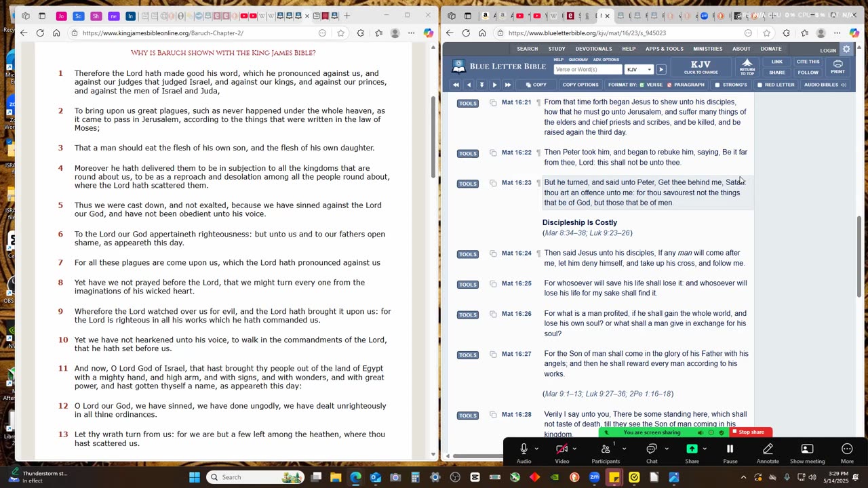Open Copy Options in BLB toolbar

click(x=580, y=85)
